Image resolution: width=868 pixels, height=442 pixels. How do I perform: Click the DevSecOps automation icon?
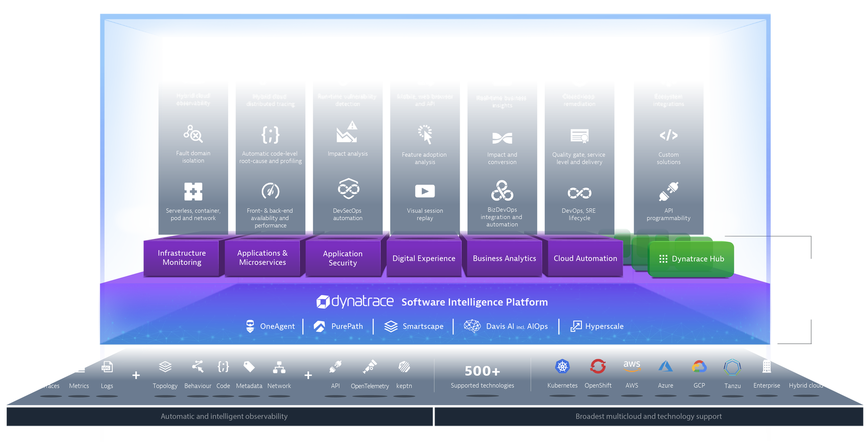click(x=348, y=189)
